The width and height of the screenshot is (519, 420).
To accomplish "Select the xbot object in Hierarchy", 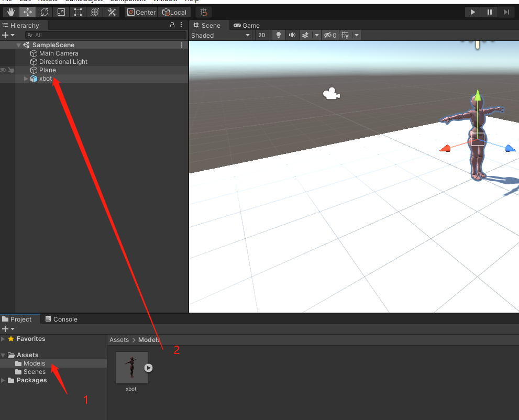I will (x=46, y=79).
